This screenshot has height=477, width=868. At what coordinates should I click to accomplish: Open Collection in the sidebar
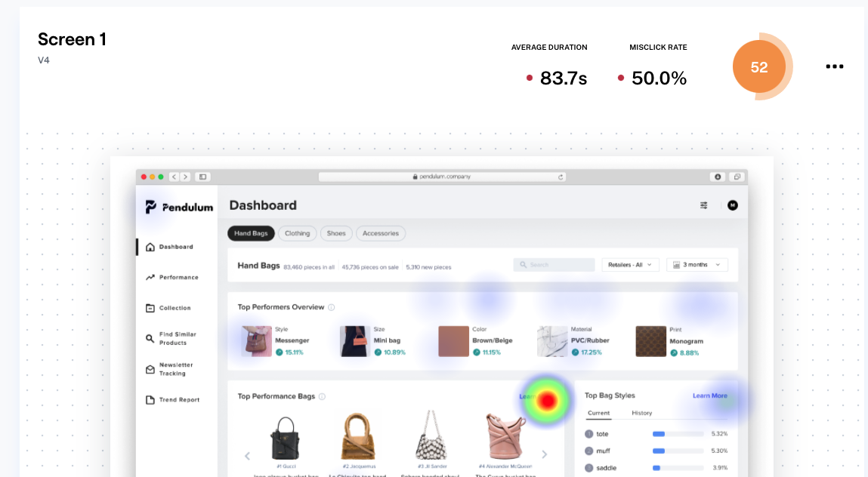click(175, 308)
